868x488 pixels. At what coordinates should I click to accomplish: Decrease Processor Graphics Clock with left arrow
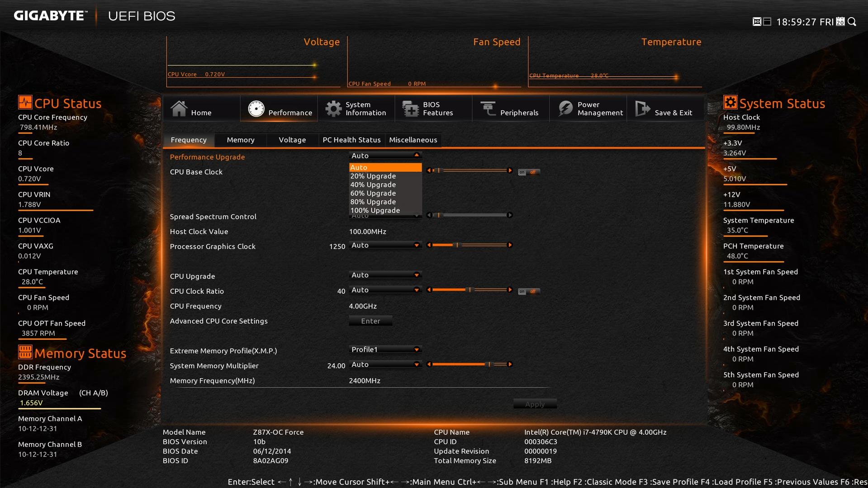[x=429, y=245]
